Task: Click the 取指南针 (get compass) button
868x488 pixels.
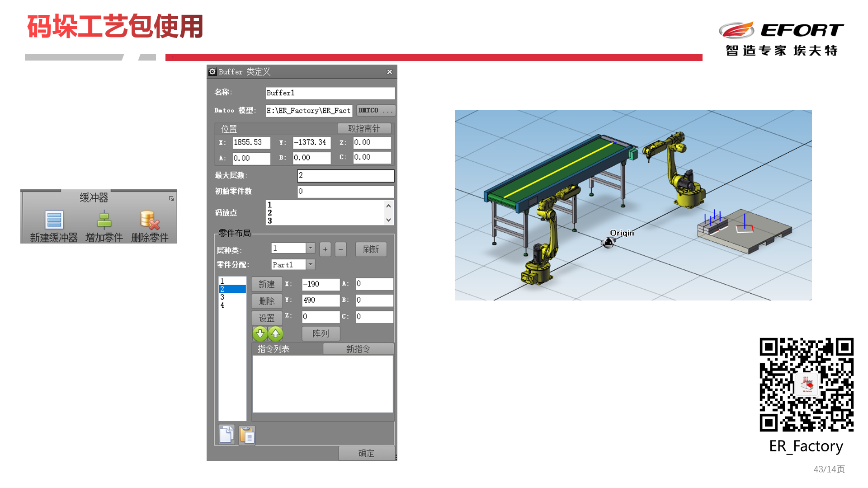Action: [x=364, y=129]
